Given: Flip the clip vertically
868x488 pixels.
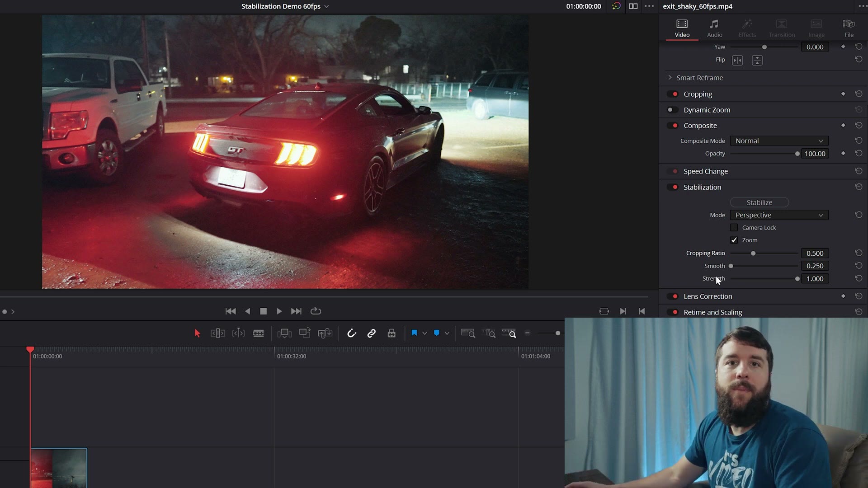Looking at the screenshot, I should click(757, 60).
